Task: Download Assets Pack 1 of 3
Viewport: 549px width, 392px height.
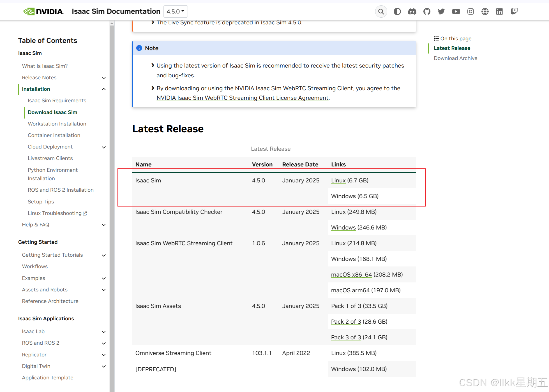Action: click(346, 306)
